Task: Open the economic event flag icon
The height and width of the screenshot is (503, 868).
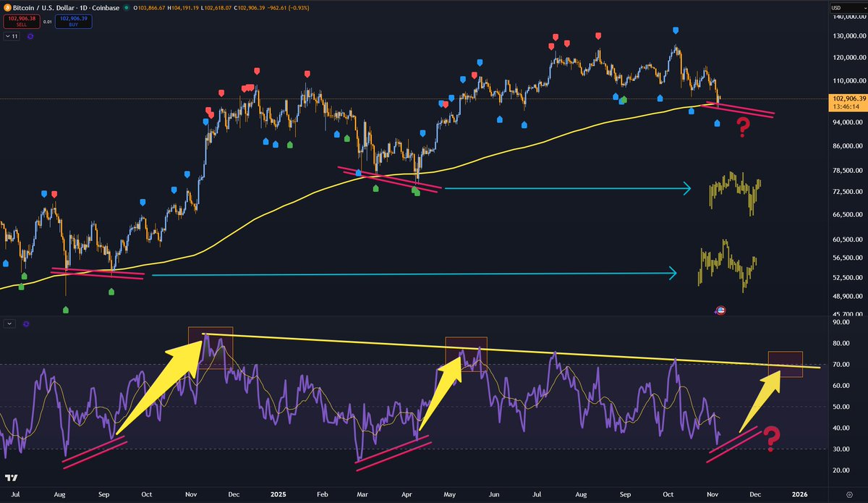Action: point(720,310)
